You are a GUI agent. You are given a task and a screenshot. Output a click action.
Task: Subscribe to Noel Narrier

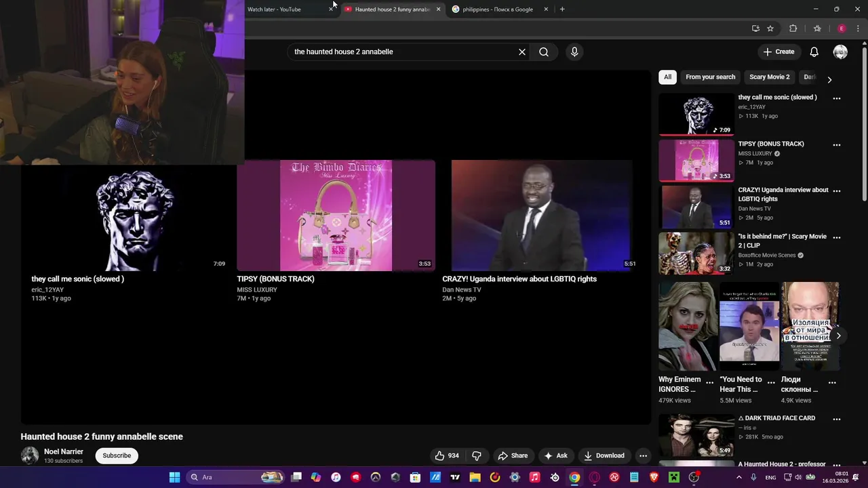pyautogui.click(x=117, y=455)
